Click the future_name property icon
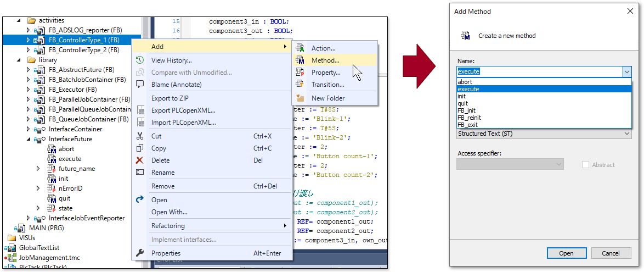 pyautogui.click(x=52, y=169)
